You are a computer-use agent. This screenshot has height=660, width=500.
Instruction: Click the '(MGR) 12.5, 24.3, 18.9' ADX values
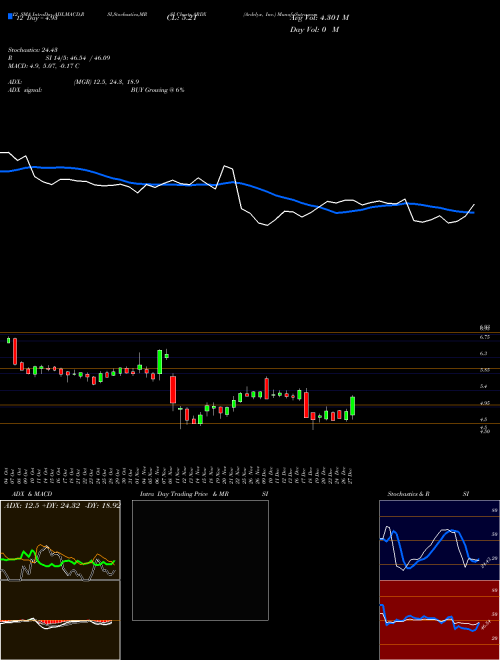pyautogui.click(x=106, y=82)
